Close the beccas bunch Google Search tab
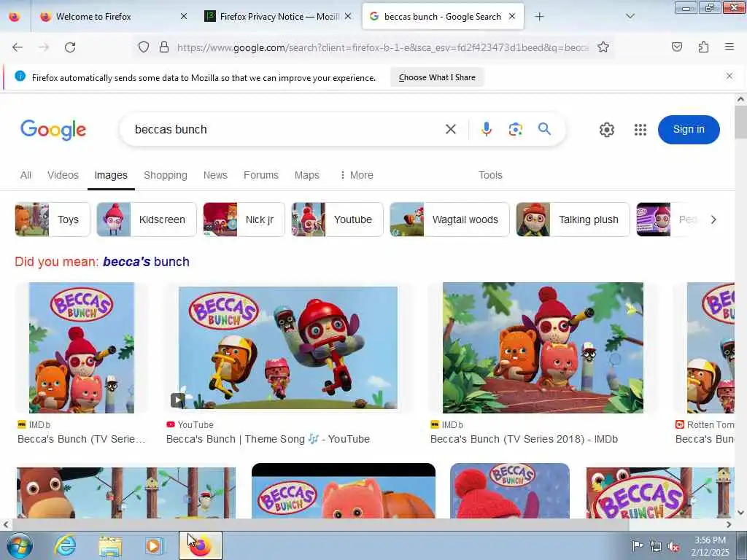Screen dimensions: 747x560 click(x=512, y=17)
